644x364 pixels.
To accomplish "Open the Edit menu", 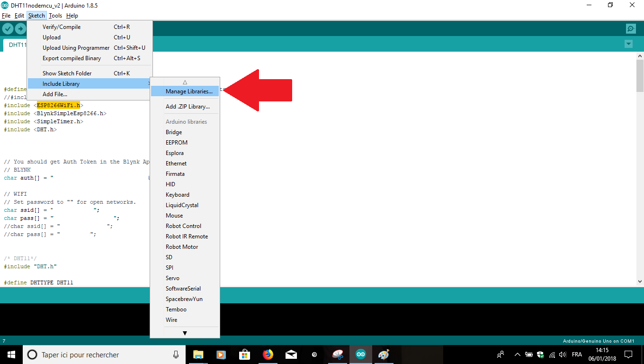I will click(19, 16).
